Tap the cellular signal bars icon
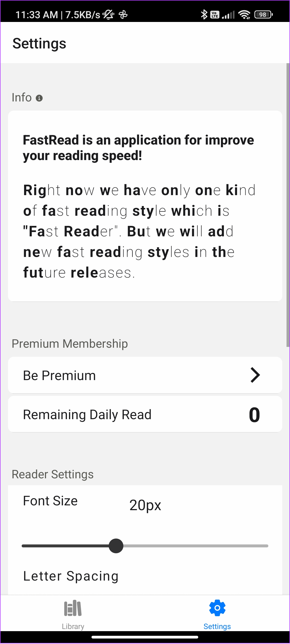The image size is (290, 644). click(x=228, y=15)
